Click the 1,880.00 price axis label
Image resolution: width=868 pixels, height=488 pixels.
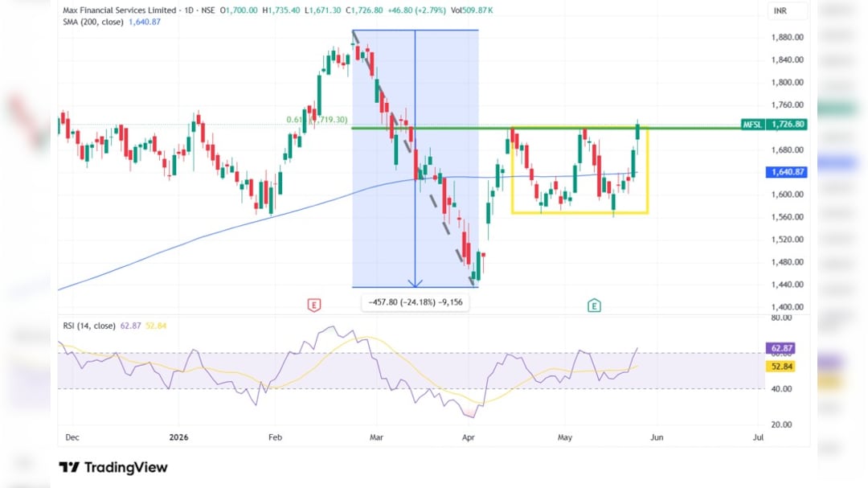tap(787, 38)
